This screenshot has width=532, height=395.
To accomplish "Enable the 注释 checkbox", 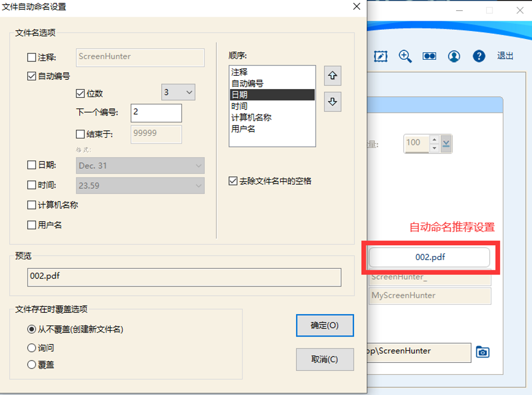I will tap(32, 57).
